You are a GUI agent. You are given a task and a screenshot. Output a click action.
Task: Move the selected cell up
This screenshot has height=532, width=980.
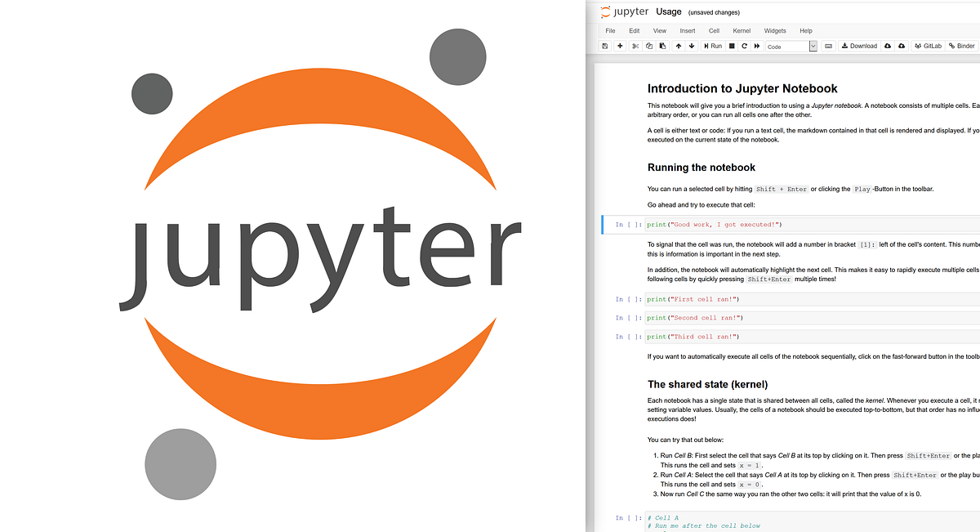point(678,46)
